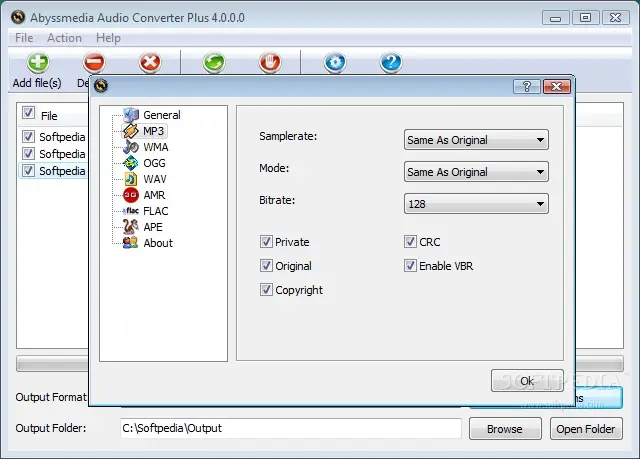This screenshot has width=640, height=459.
Task: Click the red X clear-list icon
Action: [150, 62]
